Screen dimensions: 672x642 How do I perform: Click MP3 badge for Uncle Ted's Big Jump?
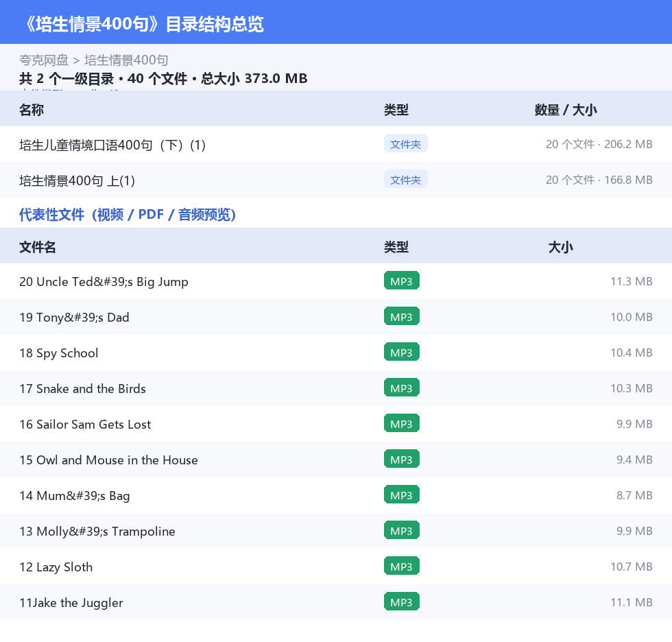coord(402,281)
